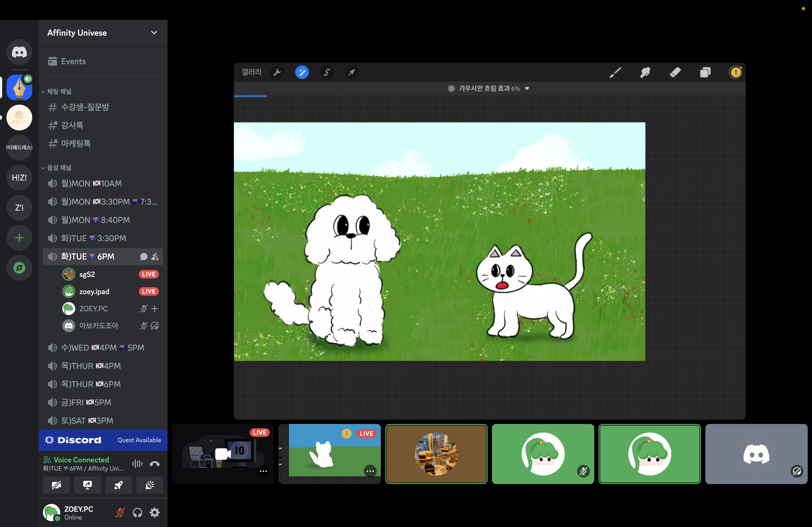Disconnect from the voice channel

155,464
